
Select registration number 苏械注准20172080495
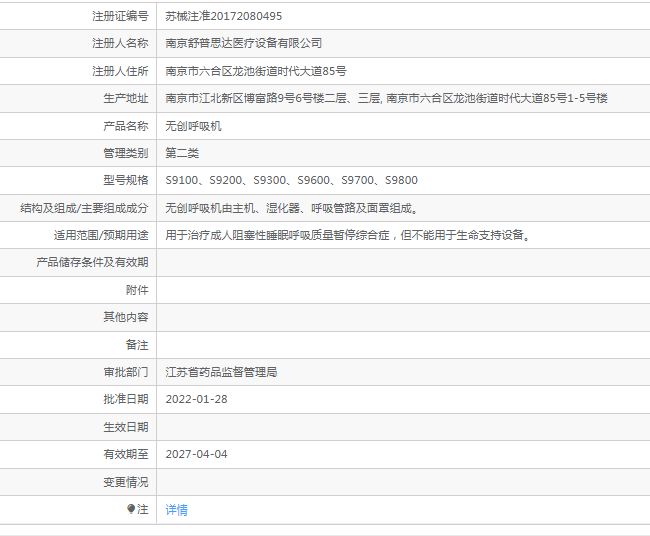click(223, 16)
